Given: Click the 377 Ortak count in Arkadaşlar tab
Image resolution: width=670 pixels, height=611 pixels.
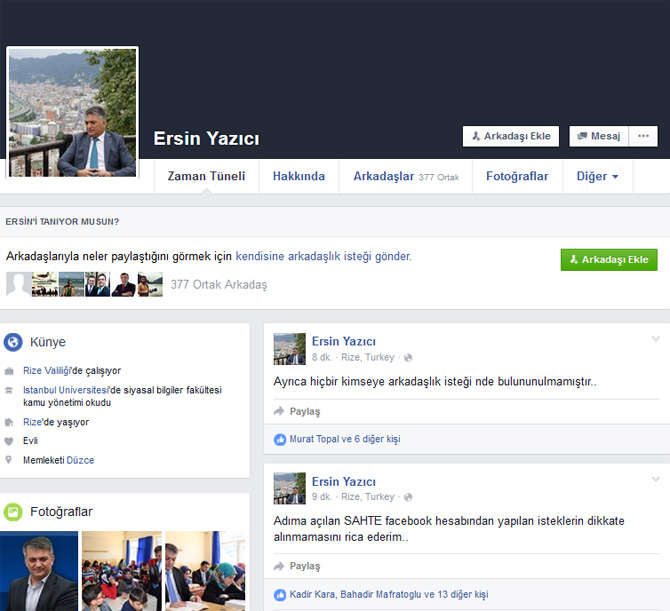Looking at the screenshot, I should 438,177.
